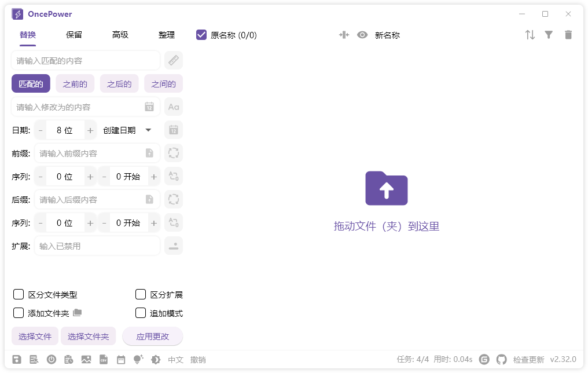Viewport: 588px width, 373px height.
Task: Open the CSV export icon
Action: tap(104, 359)
